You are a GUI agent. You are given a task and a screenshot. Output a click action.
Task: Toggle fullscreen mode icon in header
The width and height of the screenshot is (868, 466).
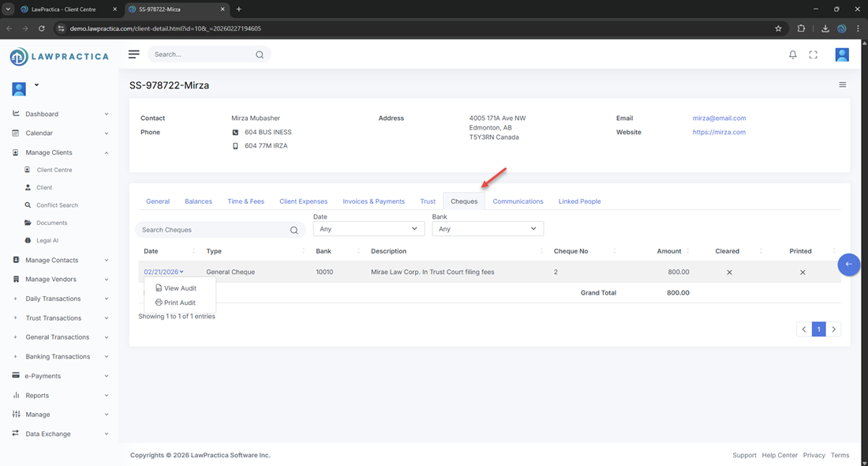814,54
